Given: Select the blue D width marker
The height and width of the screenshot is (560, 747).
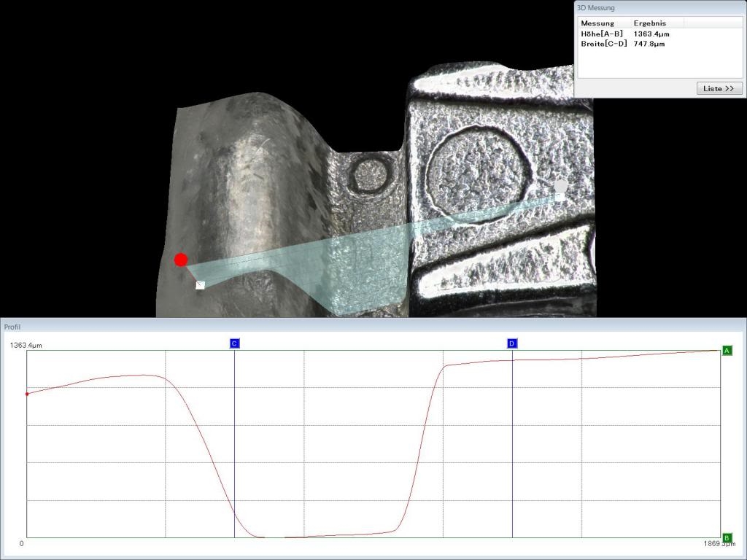Looking at the screenshot, I should (512, 343).
